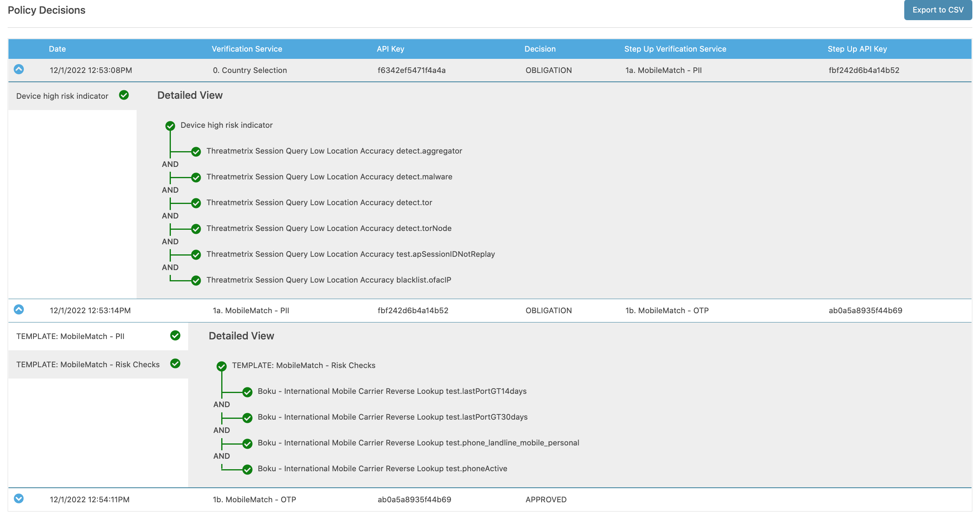
Task: Click the Step Up API Key header
Action: pos(857,49)
